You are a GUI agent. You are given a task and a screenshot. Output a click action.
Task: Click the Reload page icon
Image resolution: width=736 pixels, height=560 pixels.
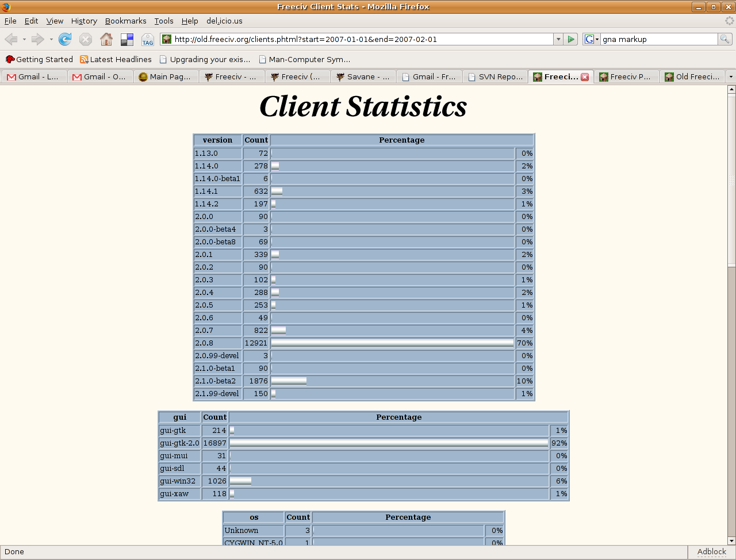(x=65, y=39)
